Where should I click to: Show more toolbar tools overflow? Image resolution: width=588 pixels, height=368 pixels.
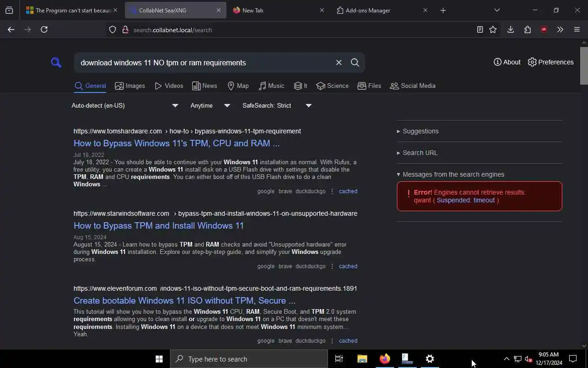(x=560, y=29)
